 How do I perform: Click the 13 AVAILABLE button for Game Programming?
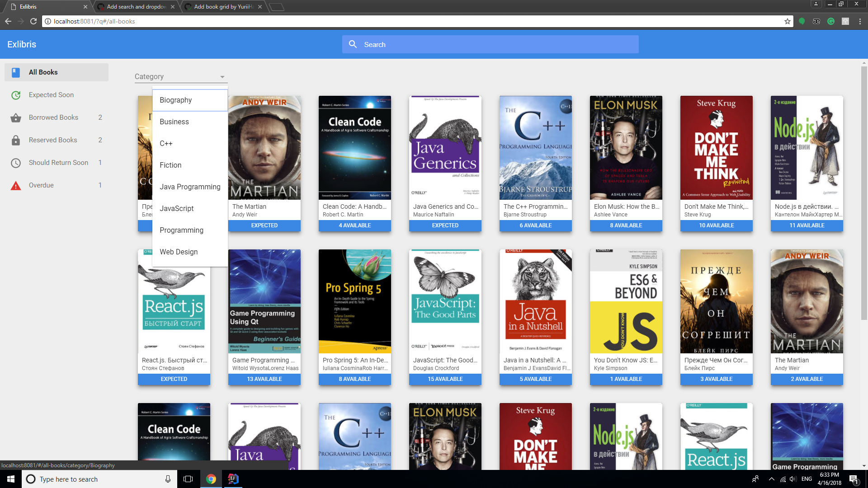(x=264, y=379)
